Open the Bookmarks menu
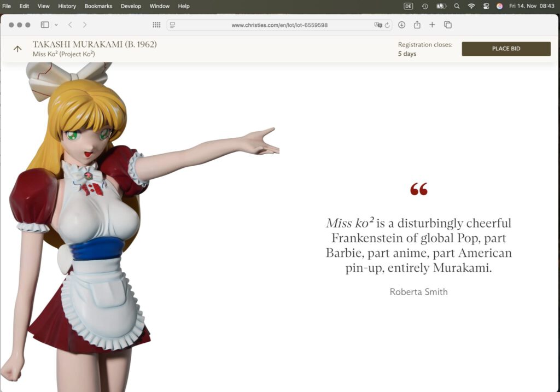 [98, 6]
